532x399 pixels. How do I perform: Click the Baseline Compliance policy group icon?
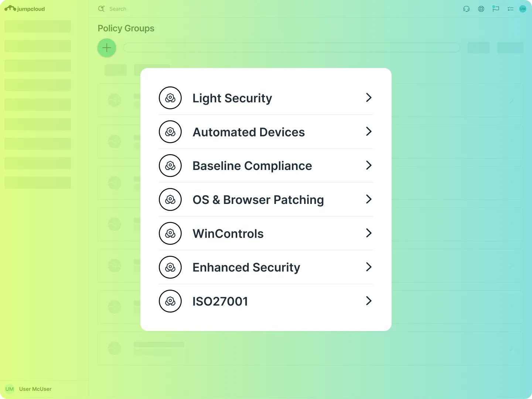tap(170, 166)
